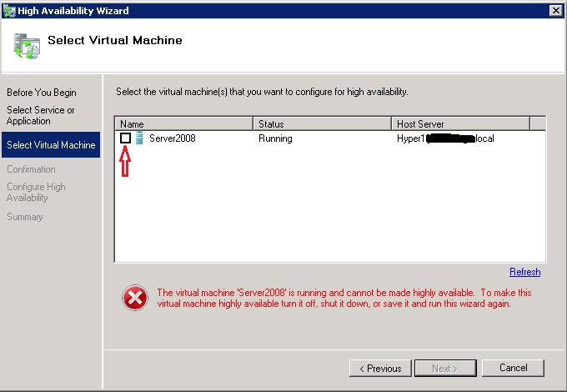
Task: Click the Summary step in the sidebar
Action: point(25,217)
